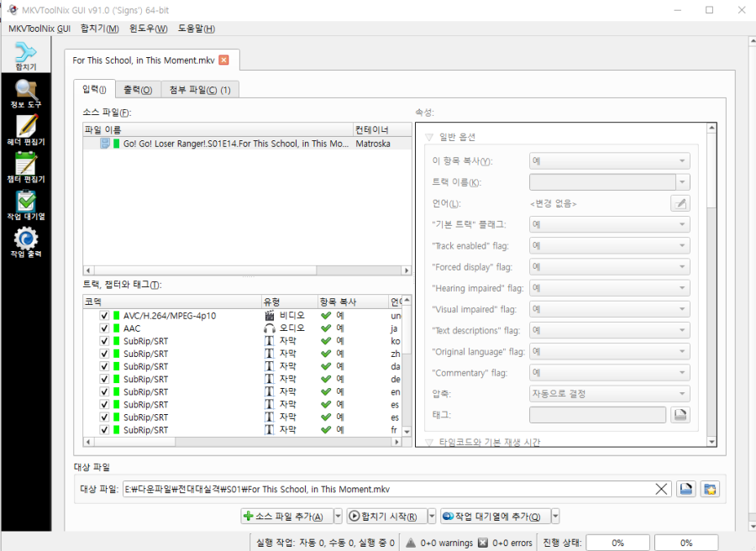Click the green check on AAC row
The height and width of the screenshot is (551, 756).
coord(326,328)
